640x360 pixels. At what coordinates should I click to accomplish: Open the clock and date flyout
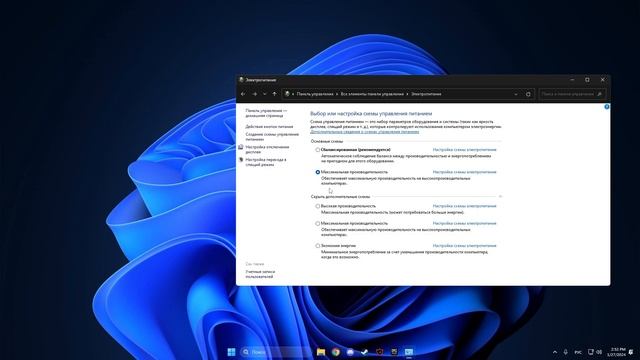pyautogui.click(x=616, y=352)
